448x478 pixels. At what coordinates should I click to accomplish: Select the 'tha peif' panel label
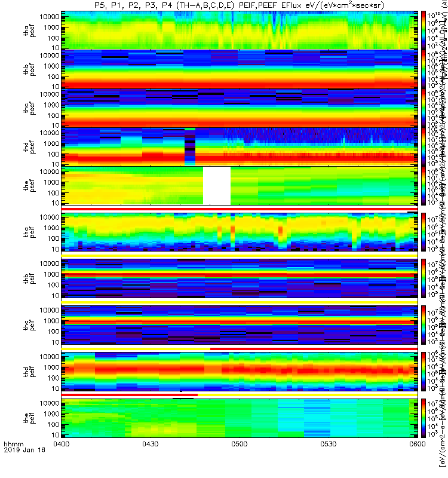(29, 232)
